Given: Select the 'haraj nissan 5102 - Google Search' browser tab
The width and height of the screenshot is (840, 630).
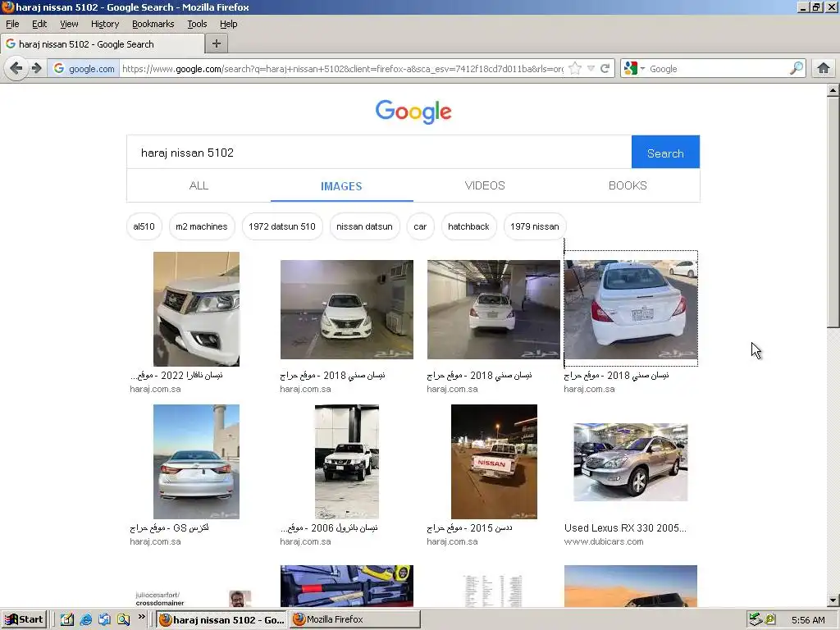Looking at the screenshot, I should [103, 44].
